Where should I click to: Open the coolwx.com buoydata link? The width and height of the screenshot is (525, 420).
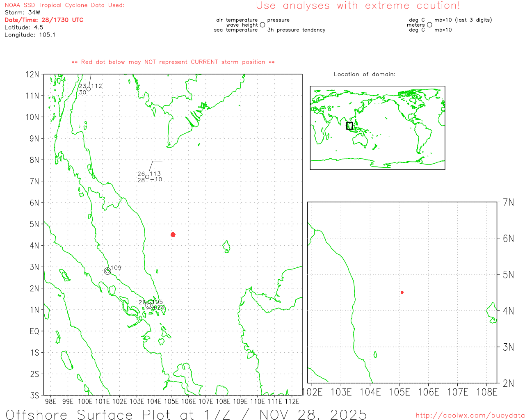click(x=470, y=415)
